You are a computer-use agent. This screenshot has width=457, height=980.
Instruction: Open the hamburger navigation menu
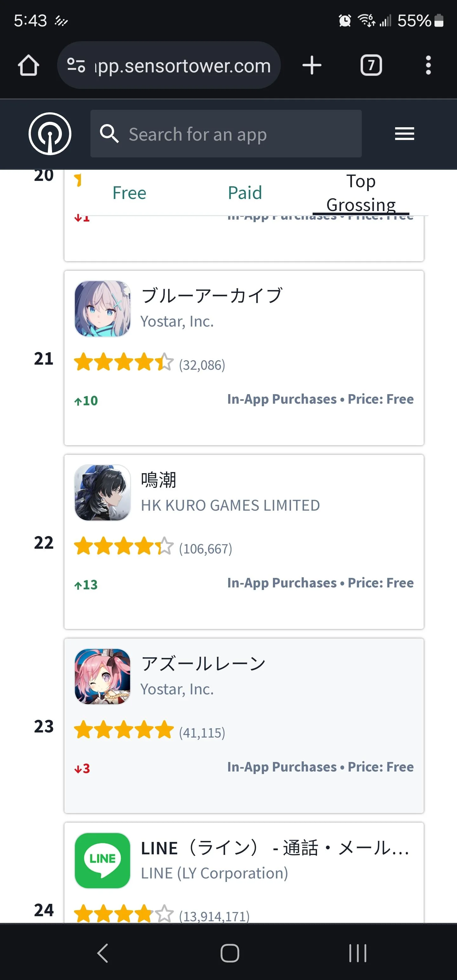404,134
